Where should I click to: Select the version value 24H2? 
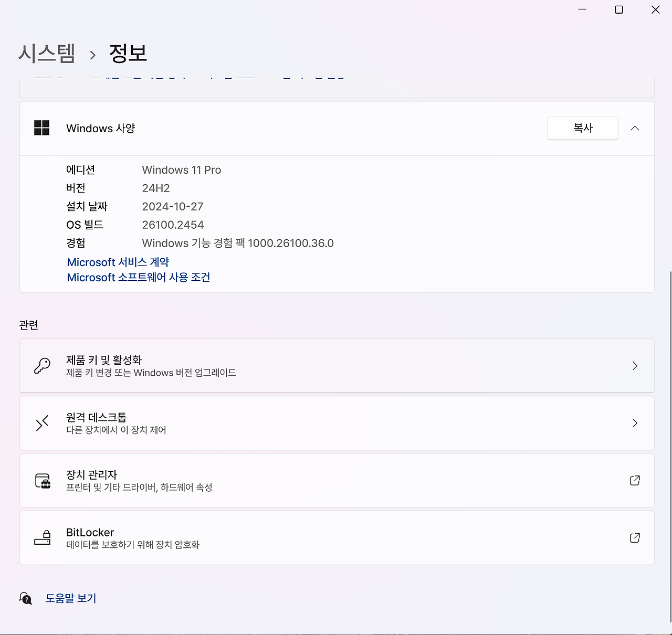pyautogui.click(x=156, y=188)
